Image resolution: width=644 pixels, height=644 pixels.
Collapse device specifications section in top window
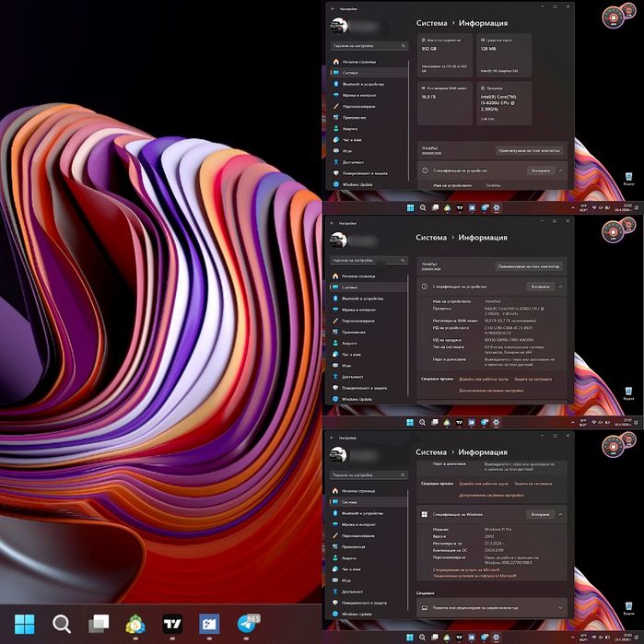[x=561, y=170]
